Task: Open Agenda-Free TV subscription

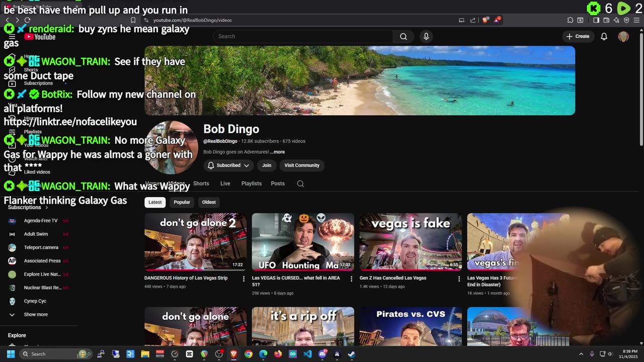Action: (x=40, y=221)
